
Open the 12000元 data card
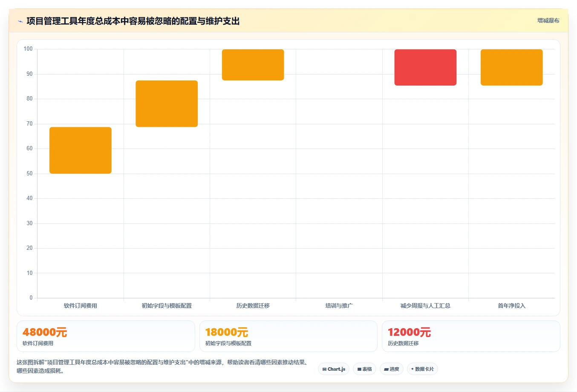471,336
